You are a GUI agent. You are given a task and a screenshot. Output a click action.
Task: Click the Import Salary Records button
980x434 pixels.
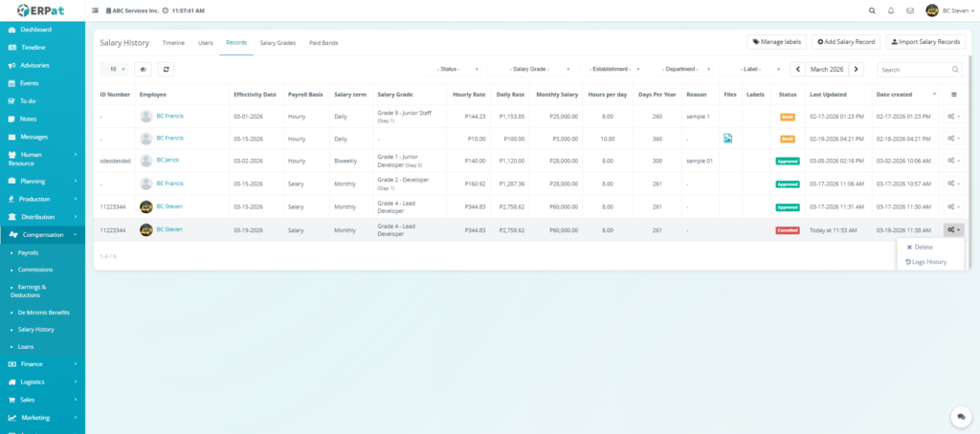(x=925, y=42)
